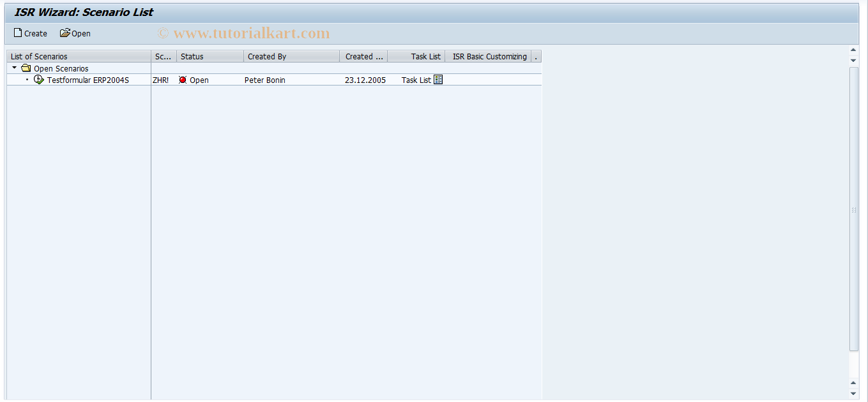Click the 23.12.2005 date cell
This screenshot has height=402, width=868.
click(x=365, y=80)
